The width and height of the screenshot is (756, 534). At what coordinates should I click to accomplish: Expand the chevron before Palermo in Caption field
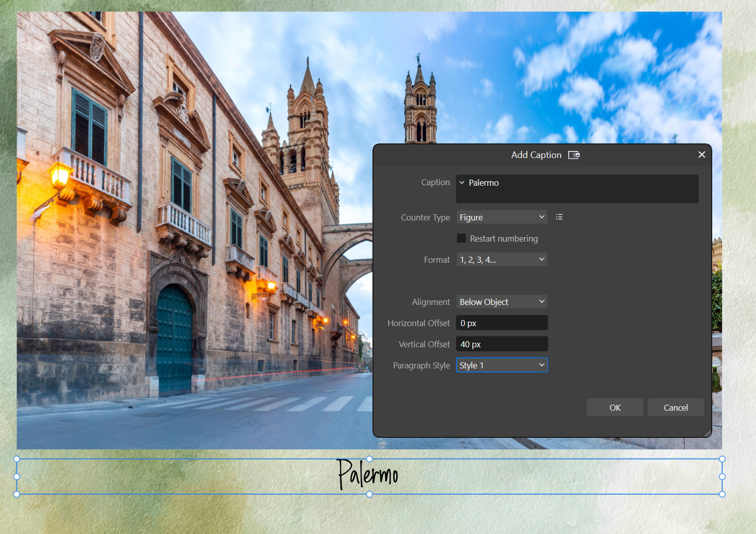(x=462, y=183)
